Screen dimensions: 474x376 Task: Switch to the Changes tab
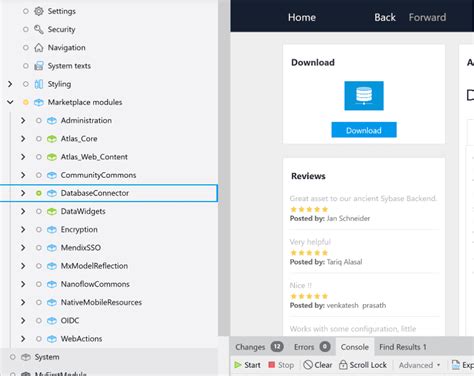259,347
